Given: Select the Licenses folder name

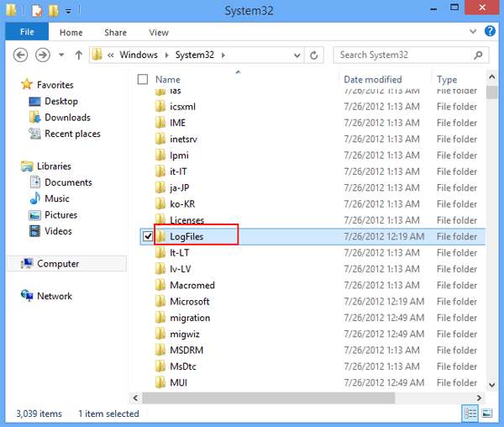Looking at the screenshot, I should 186,220.
